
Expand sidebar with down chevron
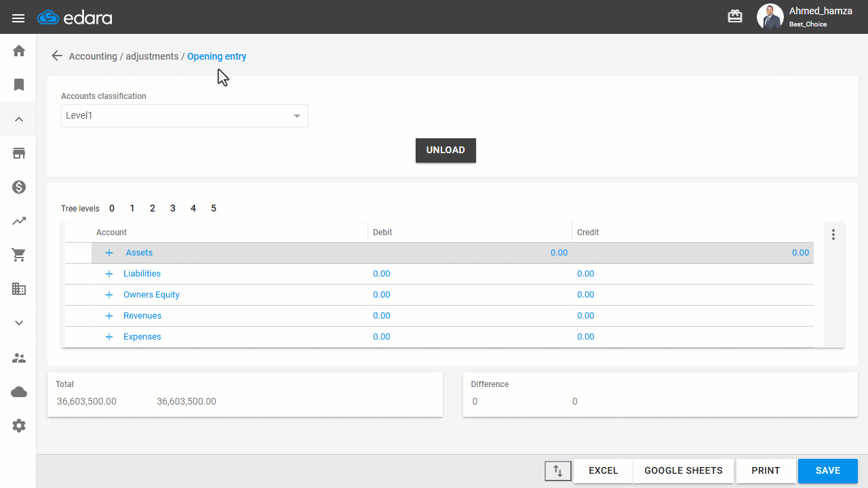(19, 323)
